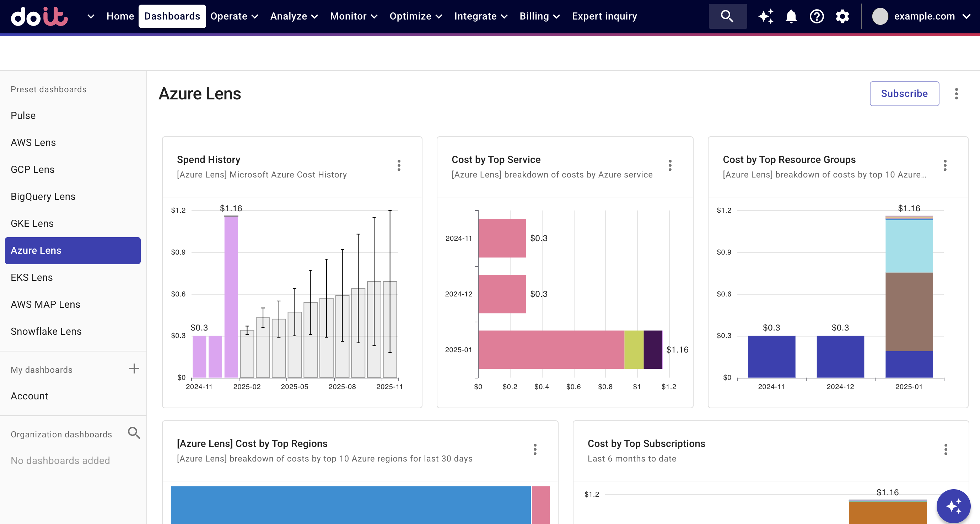Click the Cost by Top Resource Groups title
This screenshot has height=524, width=980.
coord(789,160)
